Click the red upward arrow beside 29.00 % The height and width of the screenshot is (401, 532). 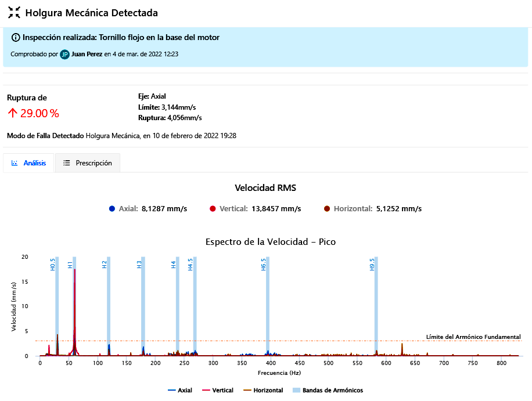[x=12, y=113]
